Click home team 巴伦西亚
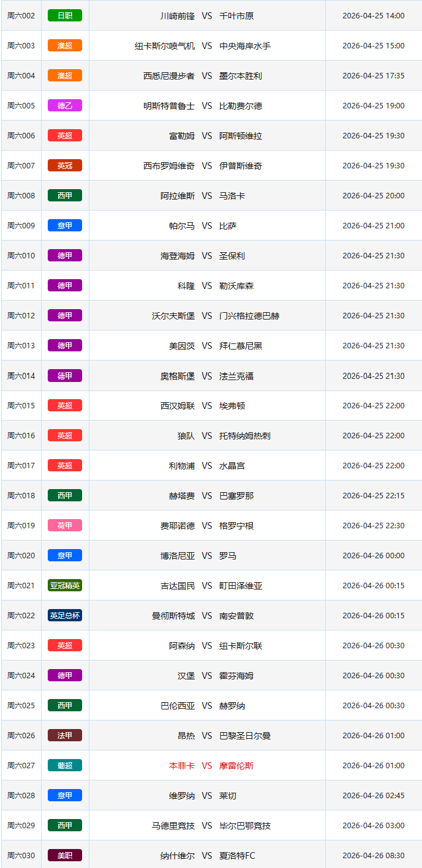The width and height of the screenshot is (422, 868). pos(178,706)
